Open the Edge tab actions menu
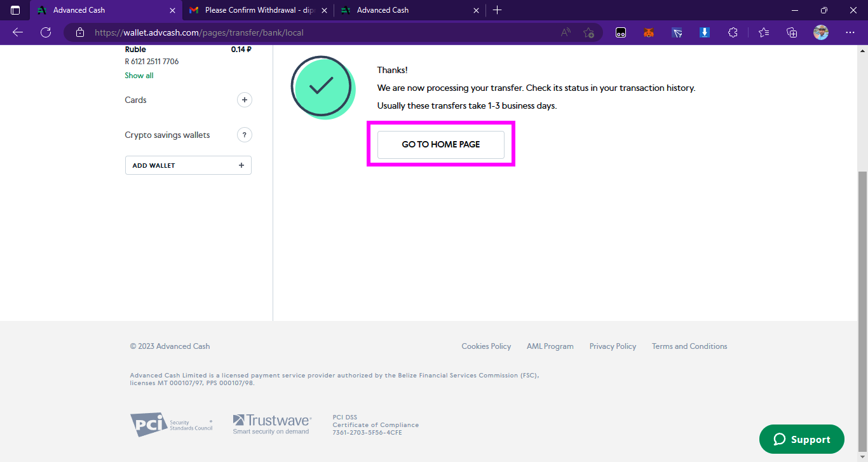This screenshot has width=868, height=462. [15, 10]
